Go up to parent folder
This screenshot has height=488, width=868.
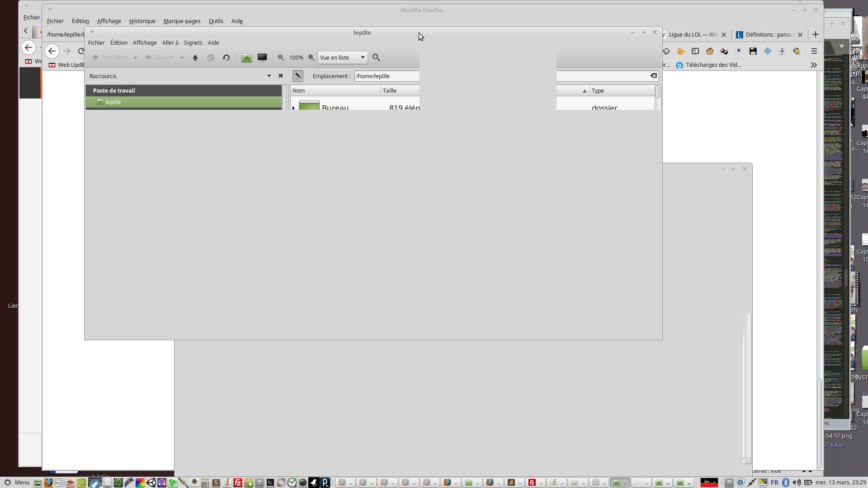pos(195,58)
